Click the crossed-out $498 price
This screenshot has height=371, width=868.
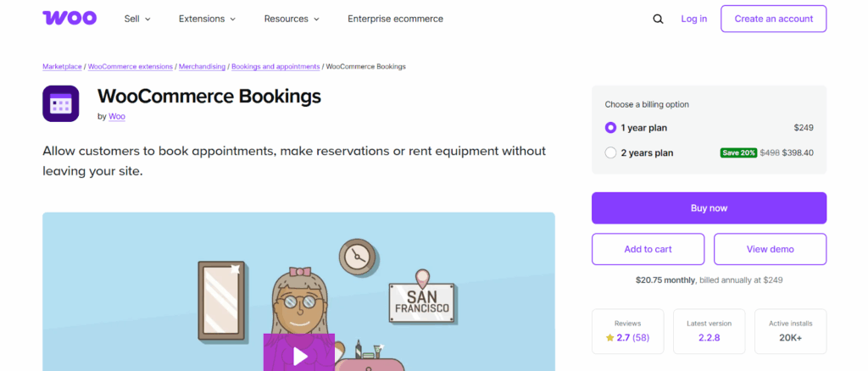click(770, 152)
